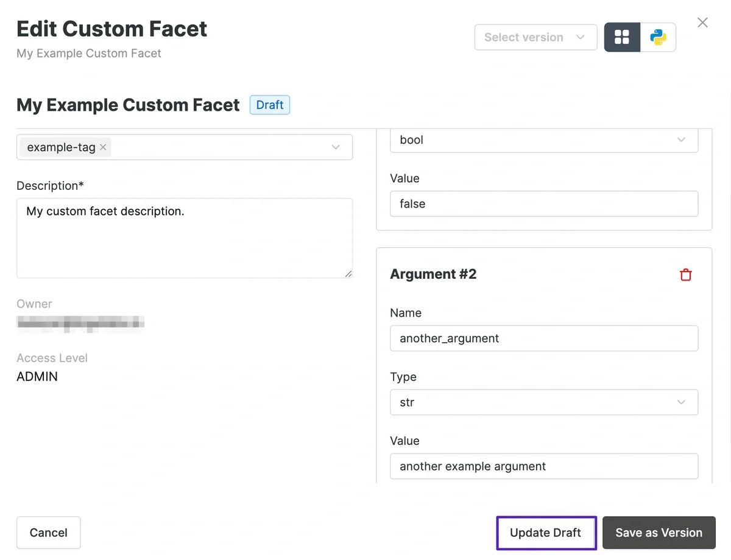The width and height of the screenshot is (731, 560).
Task: Remove the example-tag chip
Action: (103, 147)
